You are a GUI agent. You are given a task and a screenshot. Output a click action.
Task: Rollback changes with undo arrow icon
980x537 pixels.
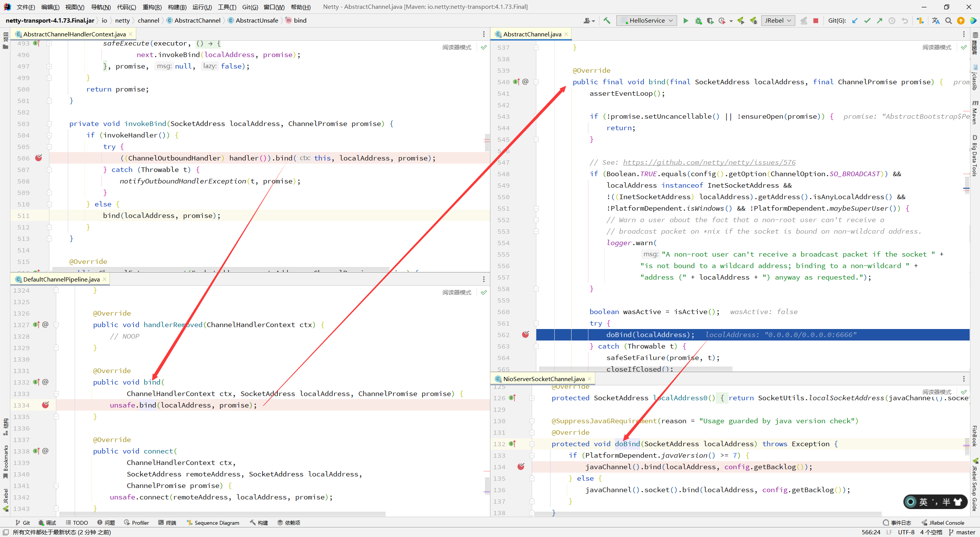(x=905, y=21)
